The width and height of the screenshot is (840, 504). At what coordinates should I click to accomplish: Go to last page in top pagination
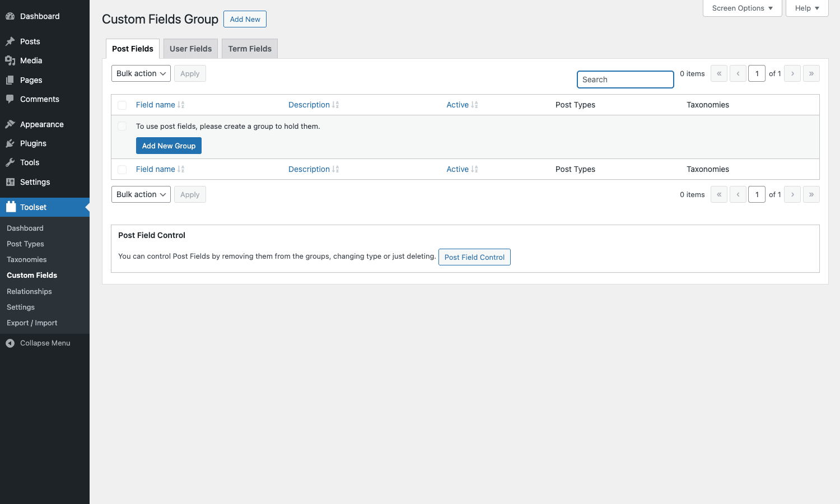click(811, 73)
